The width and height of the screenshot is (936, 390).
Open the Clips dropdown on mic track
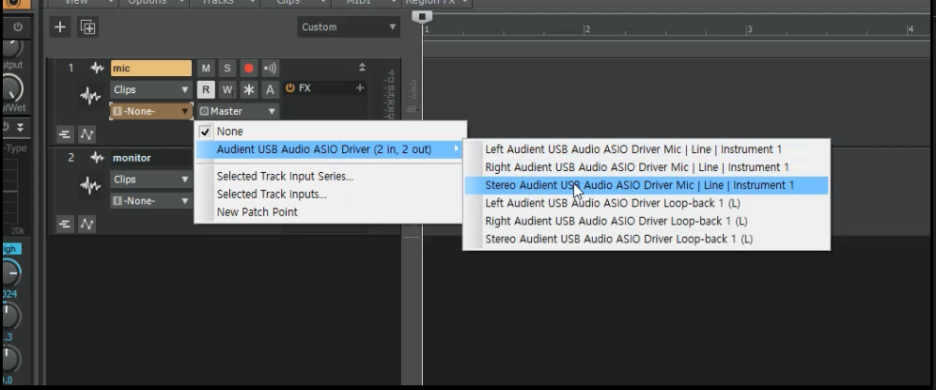(151, 90)
